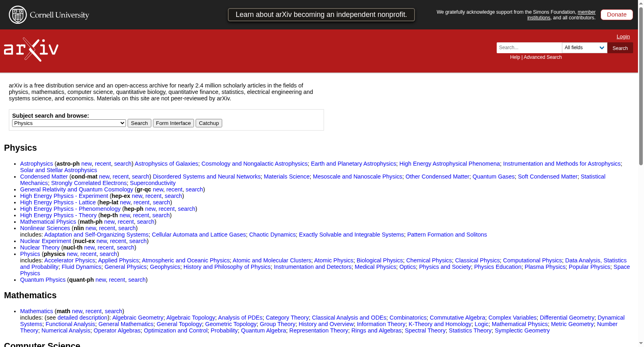The height and width of the screenshot is (347, 644).
Task: Open the Astrophysics category link
Action: (x=37, y=164)
